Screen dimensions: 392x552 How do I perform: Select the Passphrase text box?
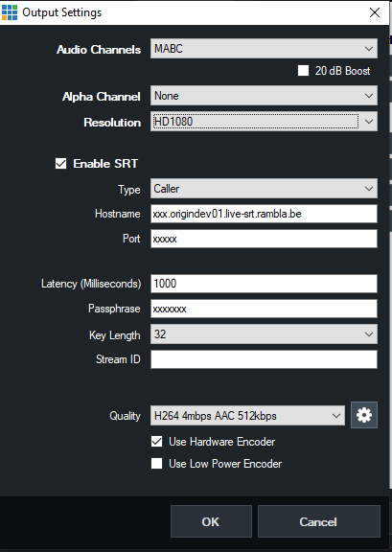point(264,309)
